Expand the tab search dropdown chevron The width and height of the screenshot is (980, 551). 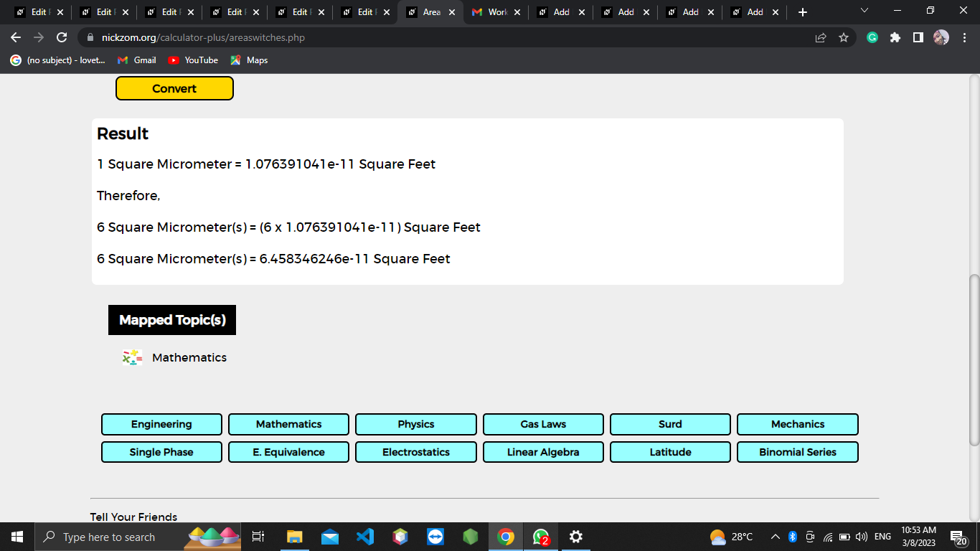pos(864,11)
